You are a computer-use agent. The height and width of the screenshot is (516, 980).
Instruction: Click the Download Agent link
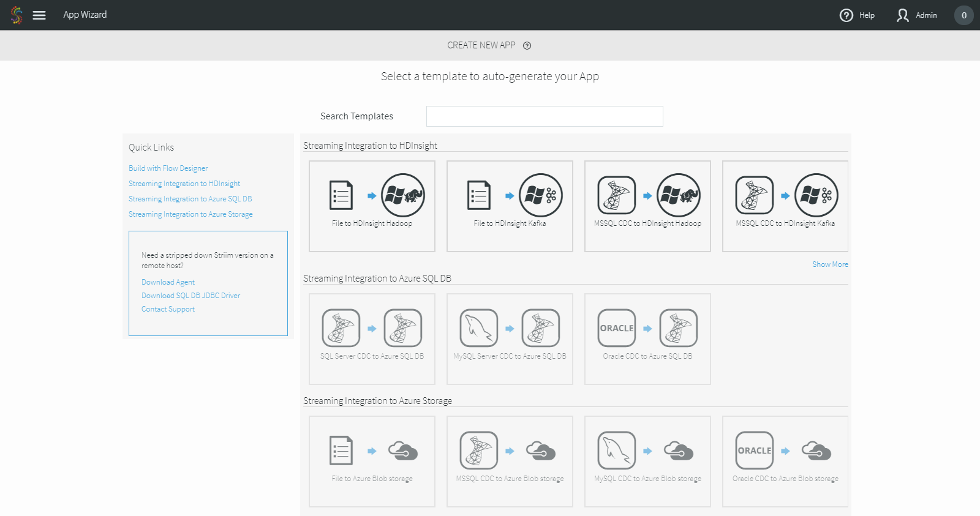(x=168, y=282)
